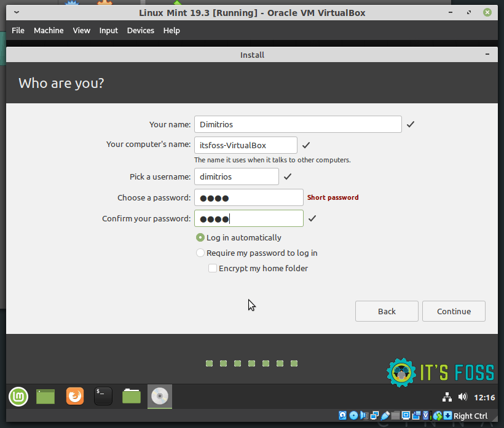Click the fifth green progress dot indicator
The width and height of the screenshot is (504, 428).
pos(266,363)
